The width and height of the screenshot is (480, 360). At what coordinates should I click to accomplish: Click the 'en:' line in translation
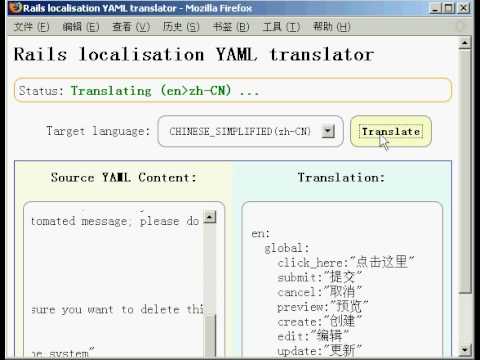(x=261, y=233)
